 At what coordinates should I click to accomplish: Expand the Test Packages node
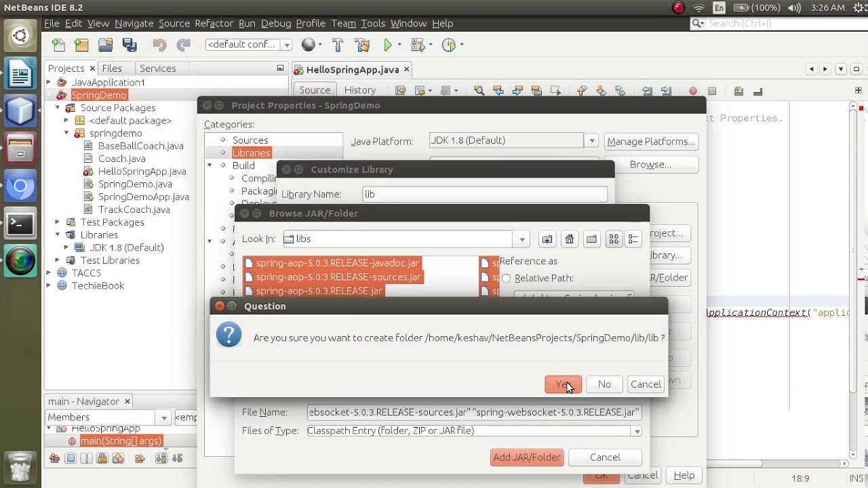[x=58, y=222]
